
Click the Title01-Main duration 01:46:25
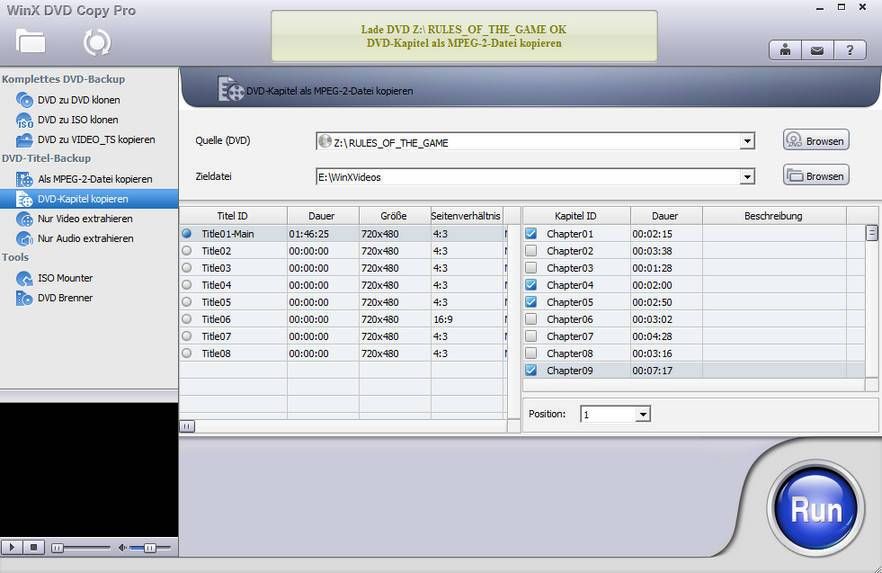(x=309, y=234)
